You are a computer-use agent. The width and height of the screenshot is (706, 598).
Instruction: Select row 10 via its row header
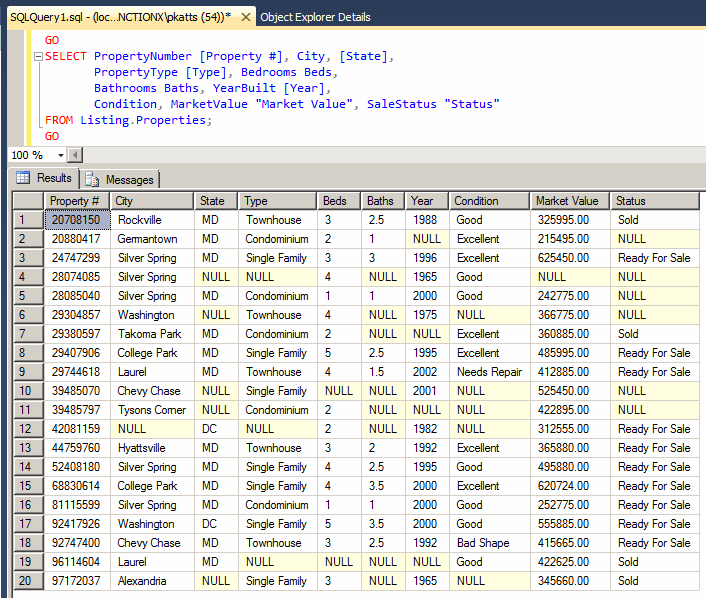[x=28, y=391]
